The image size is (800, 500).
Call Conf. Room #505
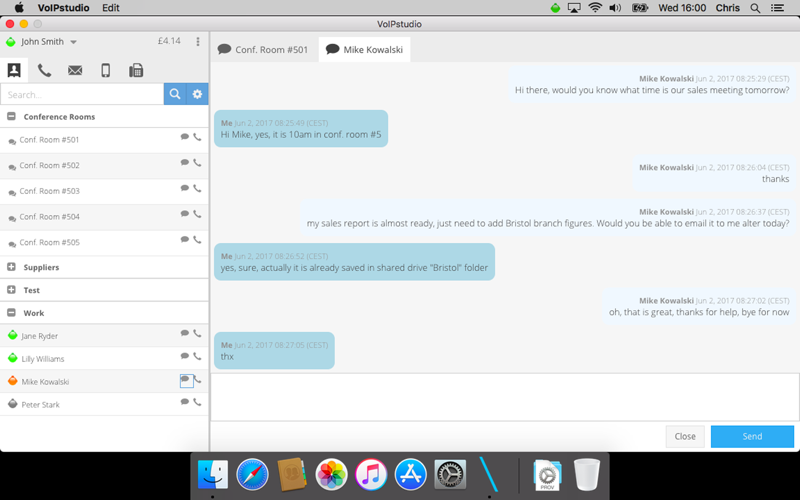pyautogui.click(x=197, y=239)
